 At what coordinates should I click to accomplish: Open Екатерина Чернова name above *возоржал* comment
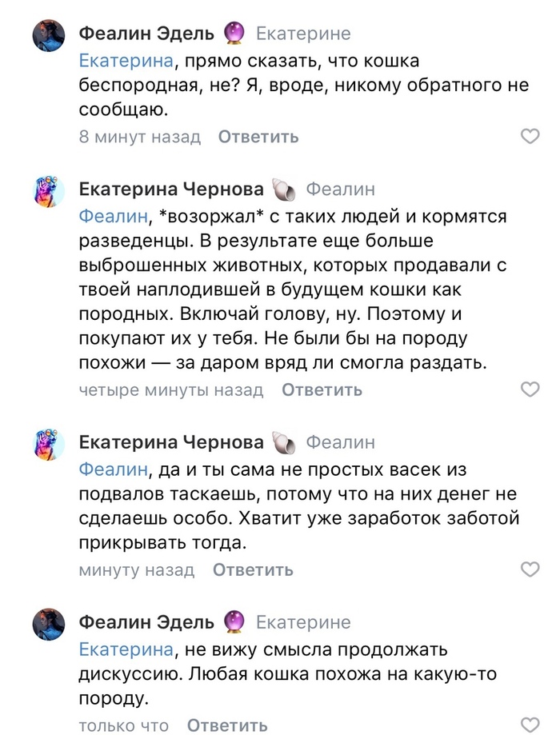point(171,190)
